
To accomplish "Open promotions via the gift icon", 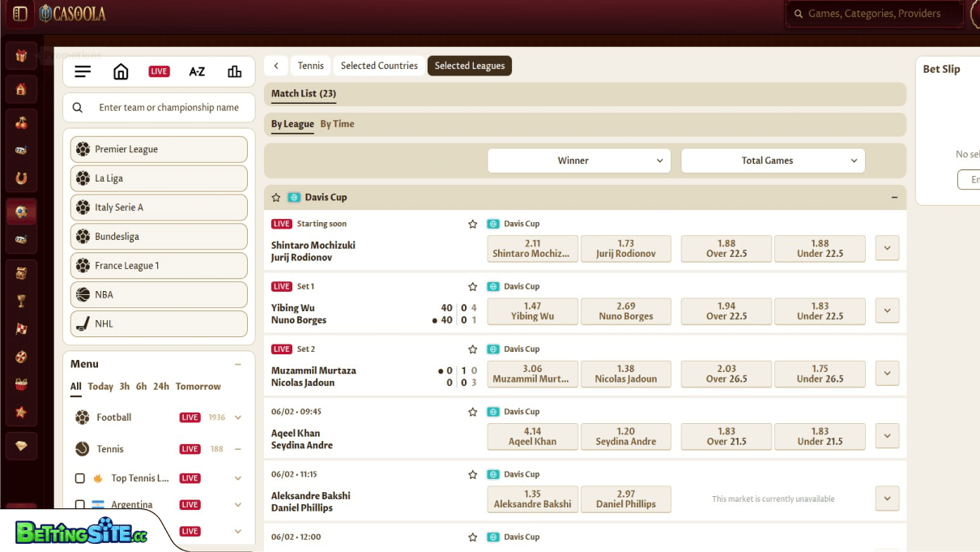I will tap(21, 55).
